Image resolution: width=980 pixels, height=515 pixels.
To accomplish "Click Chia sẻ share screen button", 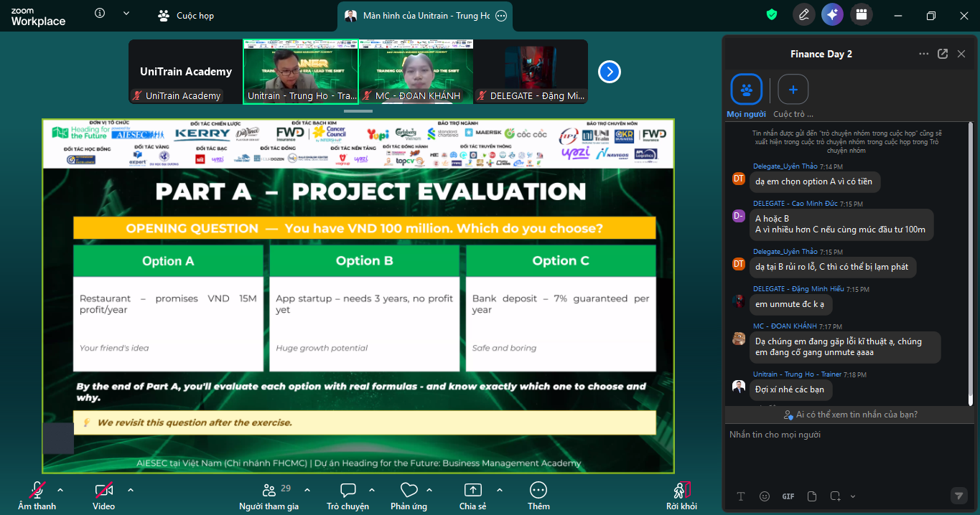I will (473, 496).
